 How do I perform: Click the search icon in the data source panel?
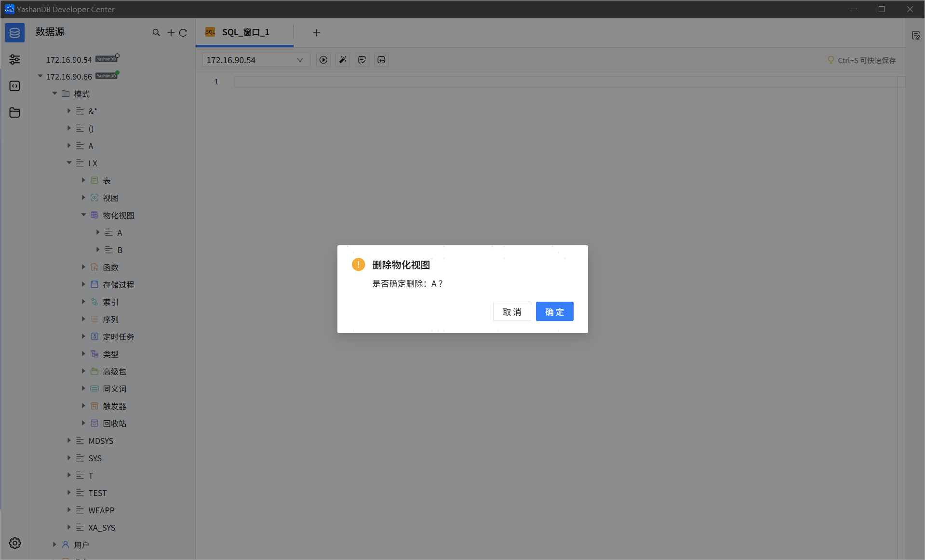(156, 33)
